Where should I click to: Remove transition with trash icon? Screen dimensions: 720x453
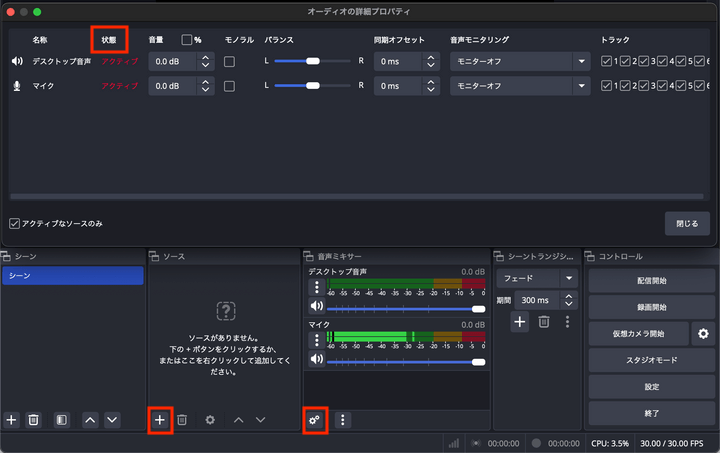[x=544, y=321]
